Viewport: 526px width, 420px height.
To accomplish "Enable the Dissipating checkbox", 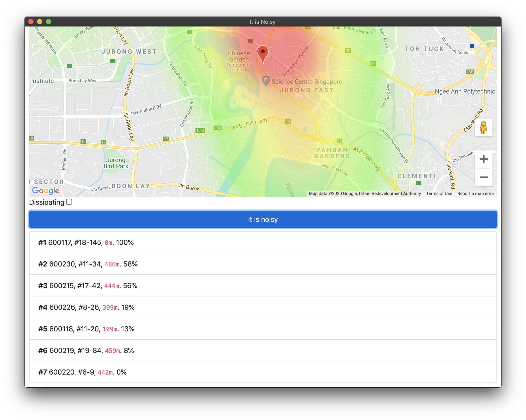I will 69,202.
